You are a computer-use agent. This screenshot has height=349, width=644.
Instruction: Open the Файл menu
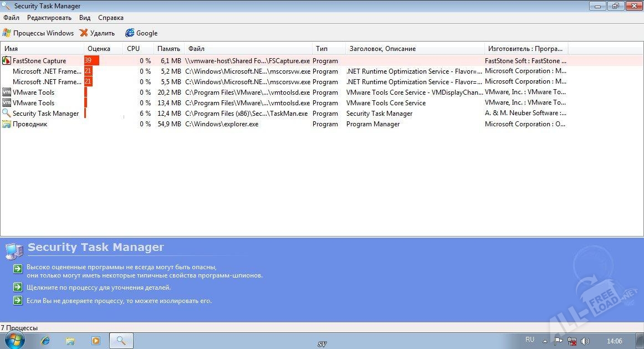coord(11,18)
